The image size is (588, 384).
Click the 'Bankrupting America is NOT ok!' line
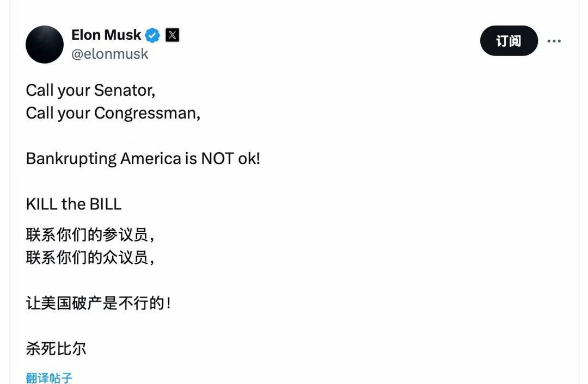click(x=143, y=159)
